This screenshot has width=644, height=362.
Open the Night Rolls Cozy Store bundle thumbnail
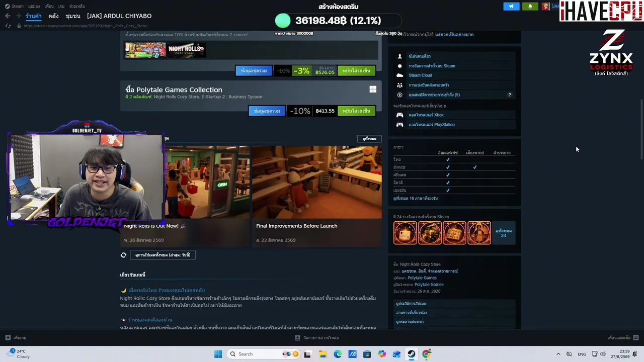[186, 50]
